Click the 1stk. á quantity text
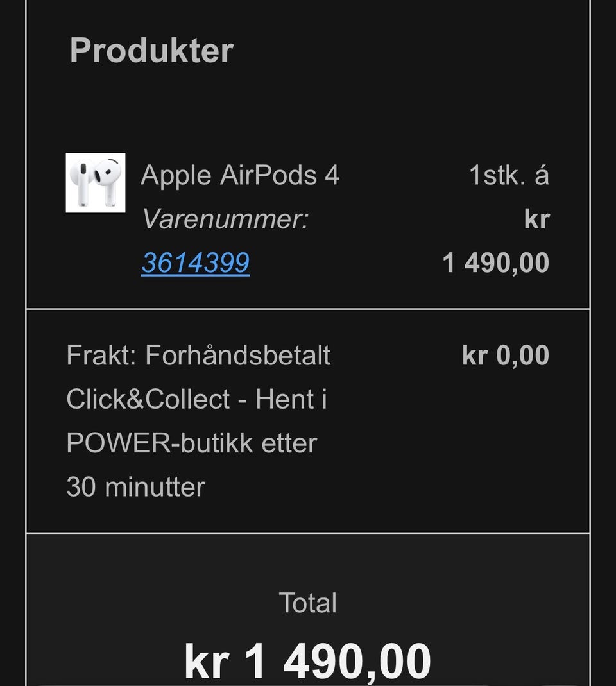Image resolution: width=616 pixels, height=686 pixels. click(509, 175)
